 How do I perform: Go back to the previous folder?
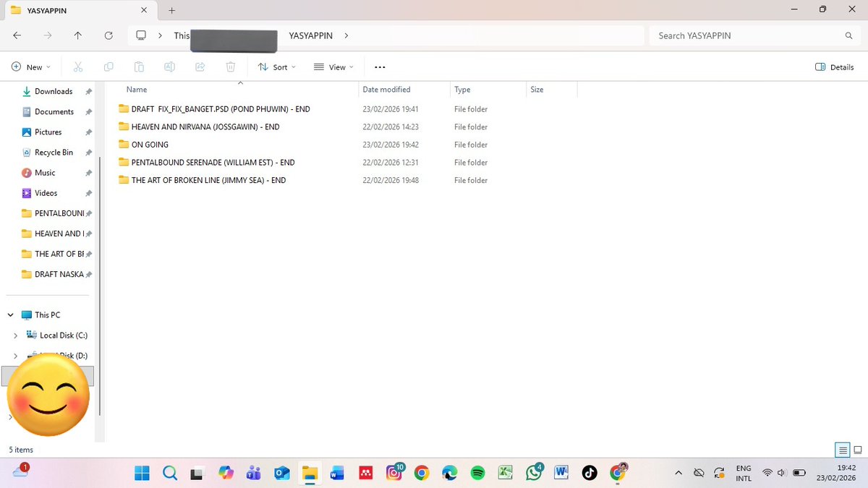click(x=17, y=35)
